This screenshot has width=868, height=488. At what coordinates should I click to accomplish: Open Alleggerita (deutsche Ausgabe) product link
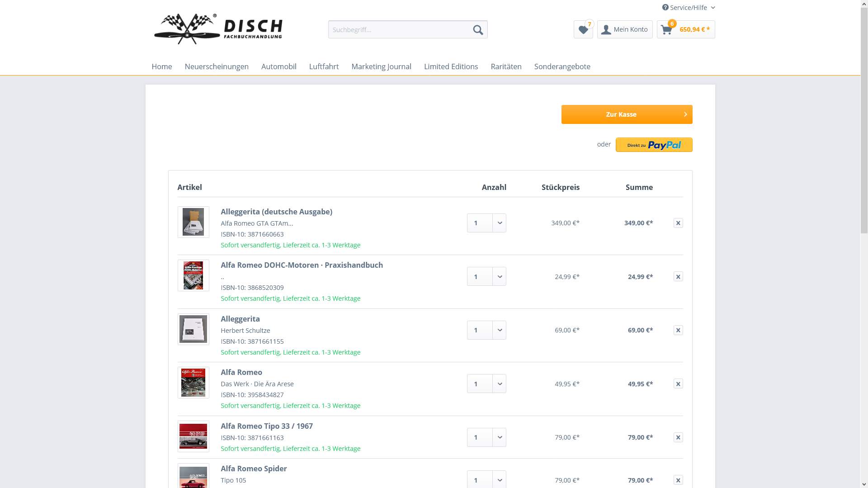click(276, 212)
